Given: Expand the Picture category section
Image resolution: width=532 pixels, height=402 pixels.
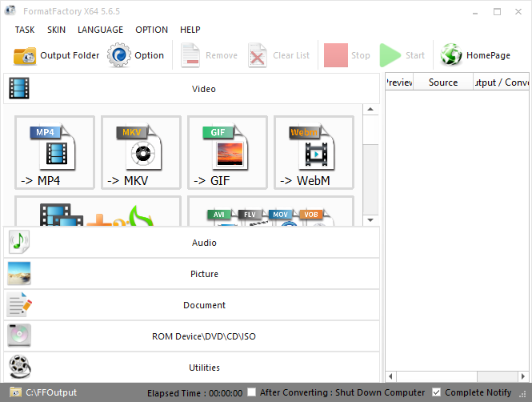Looking at the screenshot, I should 192,274.
